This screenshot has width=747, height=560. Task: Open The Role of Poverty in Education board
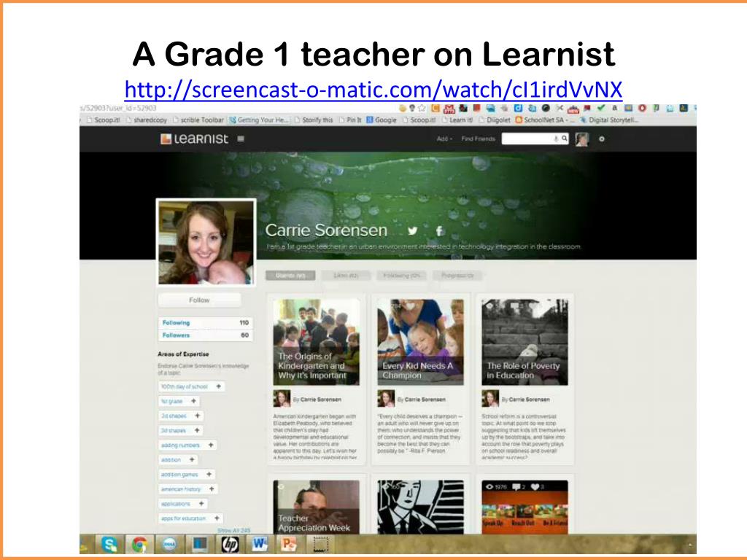(525, 342)
